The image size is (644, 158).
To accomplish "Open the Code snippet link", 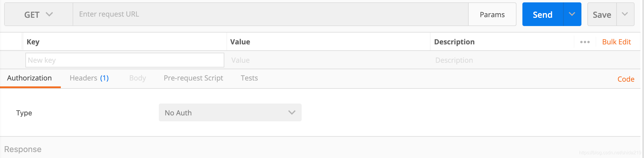I will 626,79.
